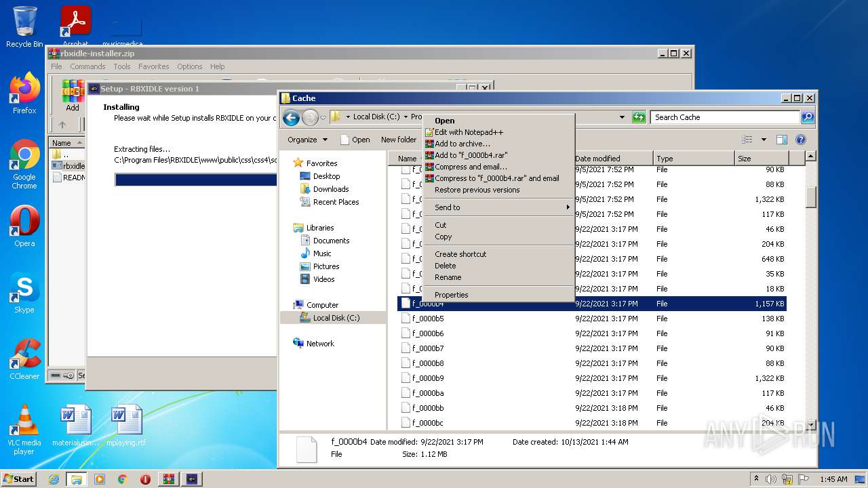Click the New folder button
The width and height of the screenshot is (868, 488).
click(x=399, y=140)
